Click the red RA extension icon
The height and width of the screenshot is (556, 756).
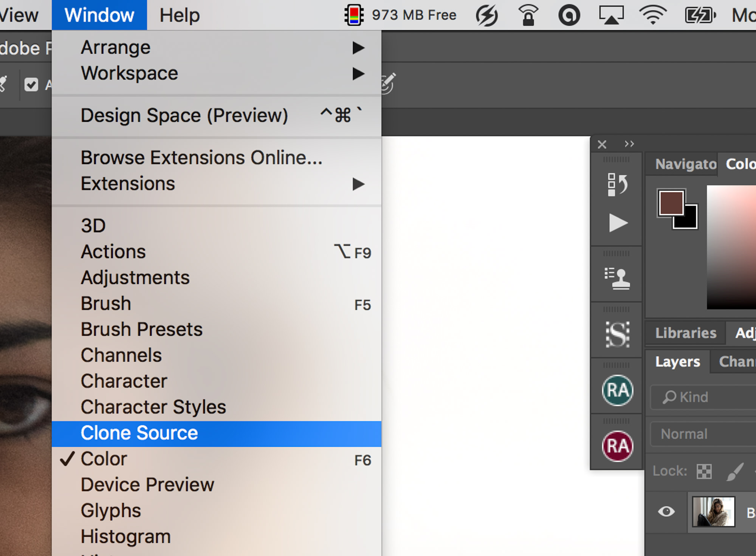click(617, 446)
